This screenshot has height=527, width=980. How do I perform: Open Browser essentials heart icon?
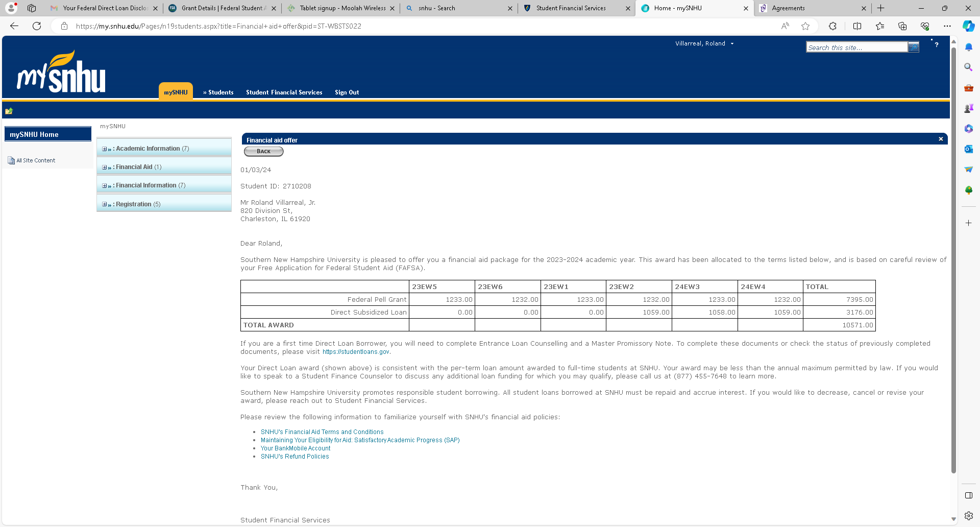coord(925,26)
